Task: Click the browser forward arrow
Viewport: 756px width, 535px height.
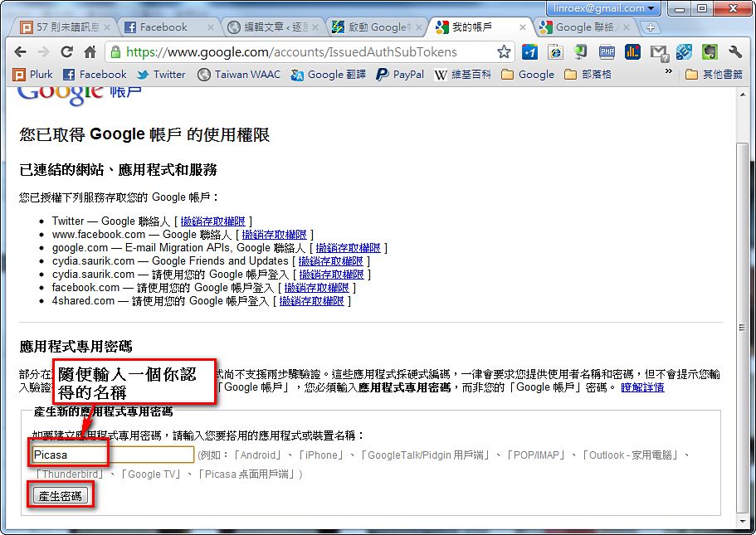Action: pos(43,51)
